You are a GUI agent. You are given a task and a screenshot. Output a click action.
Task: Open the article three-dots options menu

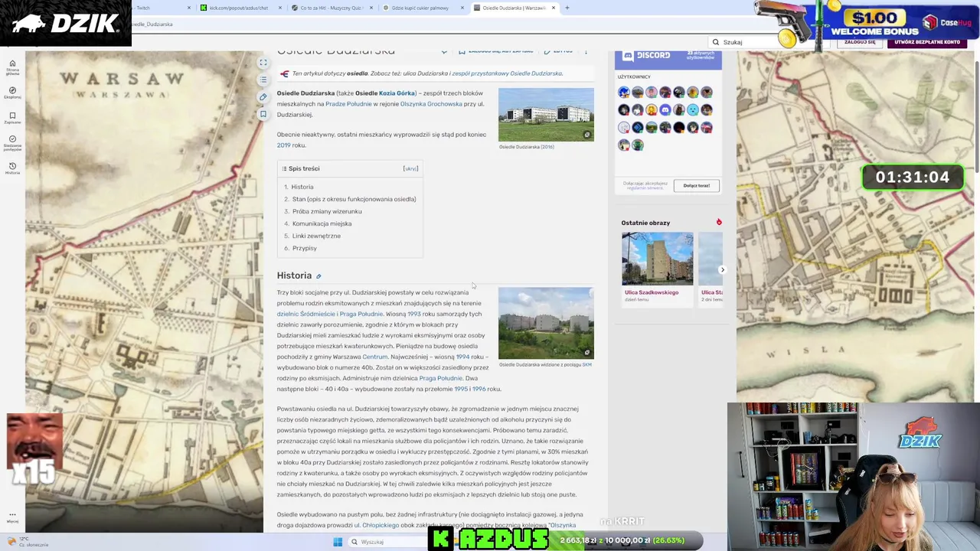point(586,51)
